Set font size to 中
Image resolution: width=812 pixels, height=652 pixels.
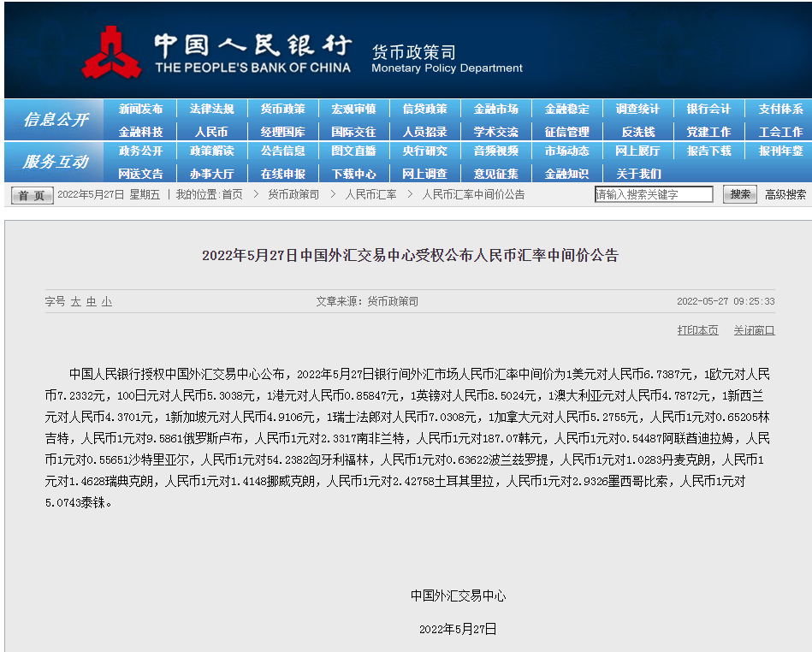pos(92,302)
